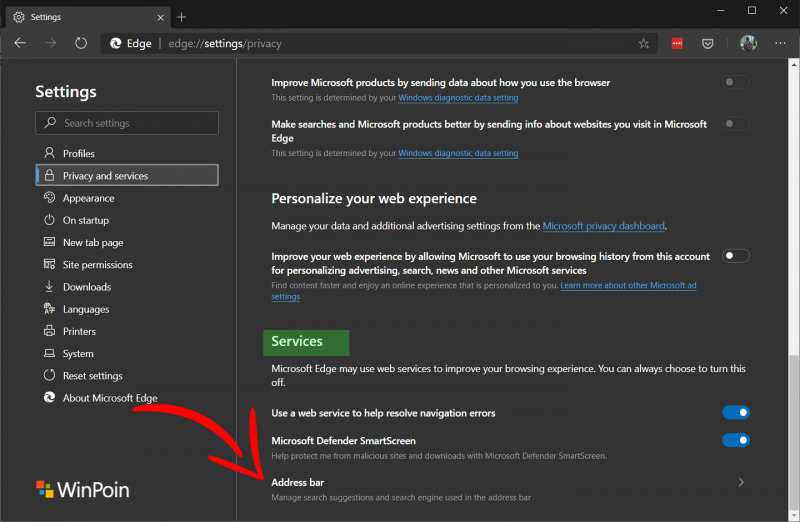
Task: Click the Profiles person icon
Action: 49,153
